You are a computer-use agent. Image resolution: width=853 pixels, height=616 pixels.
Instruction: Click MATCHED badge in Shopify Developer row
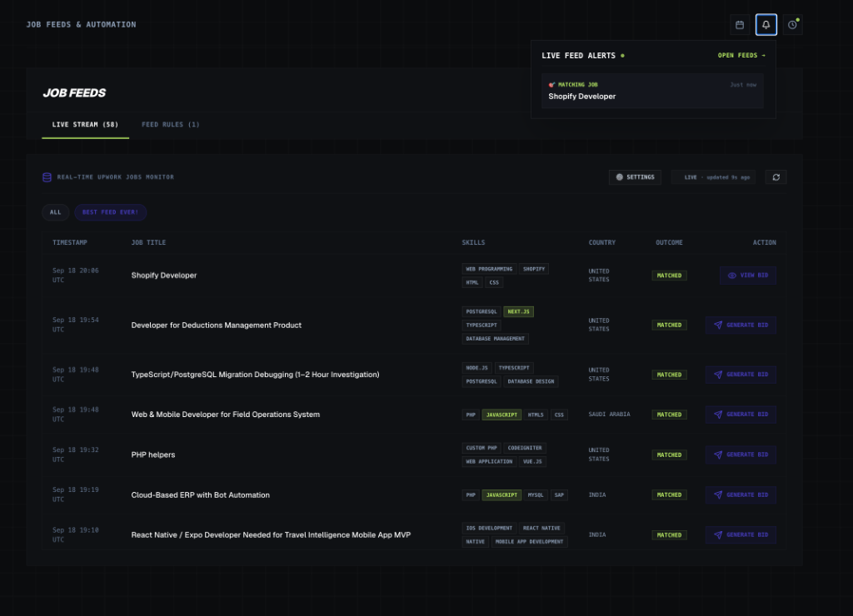pyautogui.click(x=669, y=276)
